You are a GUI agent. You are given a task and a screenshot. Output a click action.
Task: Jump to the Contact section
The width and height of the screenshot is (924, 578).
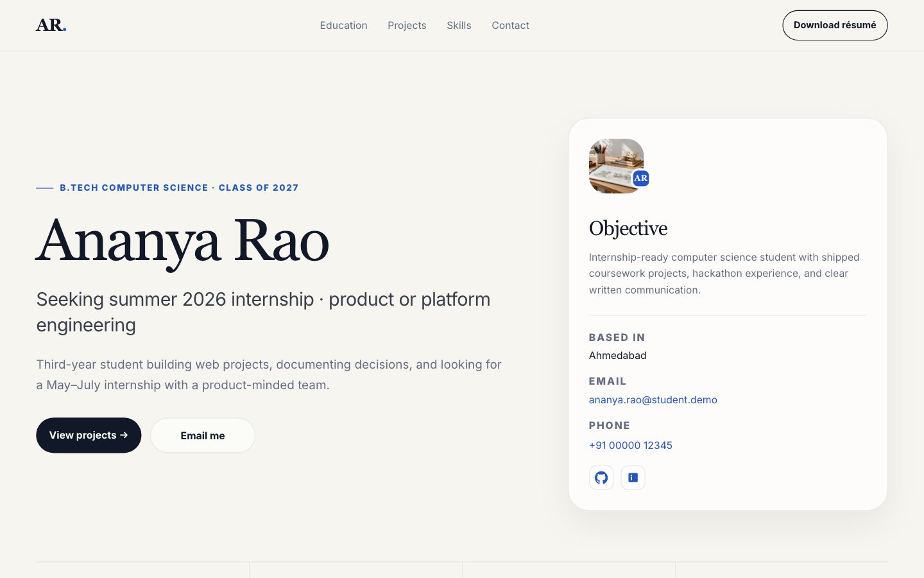[x=510, y=26]
